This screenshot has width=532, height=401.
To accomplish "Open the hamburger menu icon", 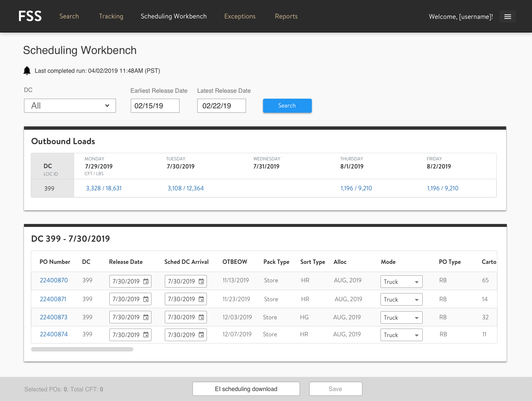I will (x=507, y=17).
